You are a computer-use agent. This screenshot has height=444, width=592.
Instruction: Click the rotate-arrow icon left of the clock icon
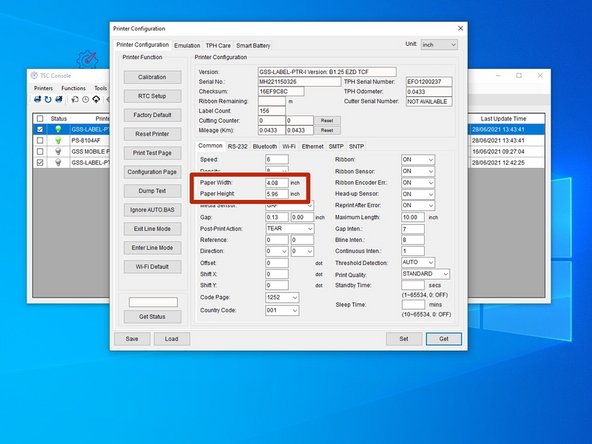[75, 99]
